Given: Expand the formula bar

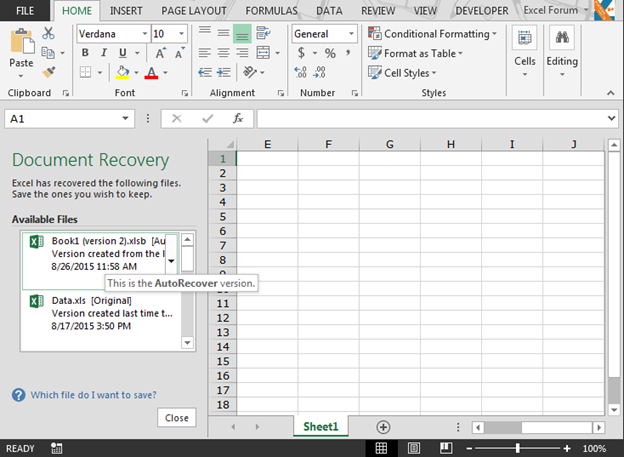Looking at the screenshot, I should 611,118.
